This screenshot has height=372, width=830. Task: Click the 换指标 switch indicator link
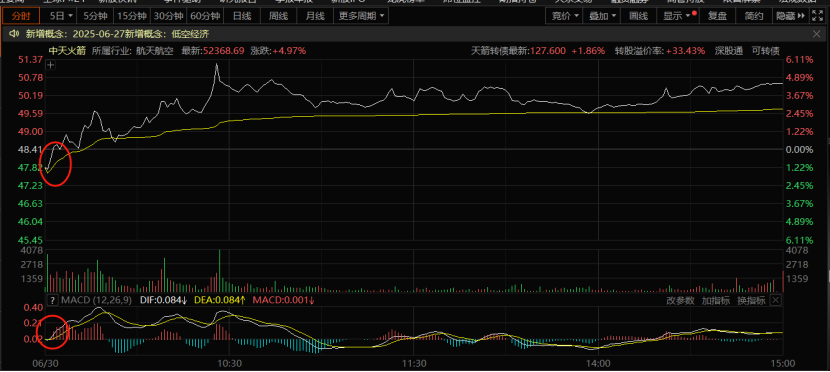point(751,301)
